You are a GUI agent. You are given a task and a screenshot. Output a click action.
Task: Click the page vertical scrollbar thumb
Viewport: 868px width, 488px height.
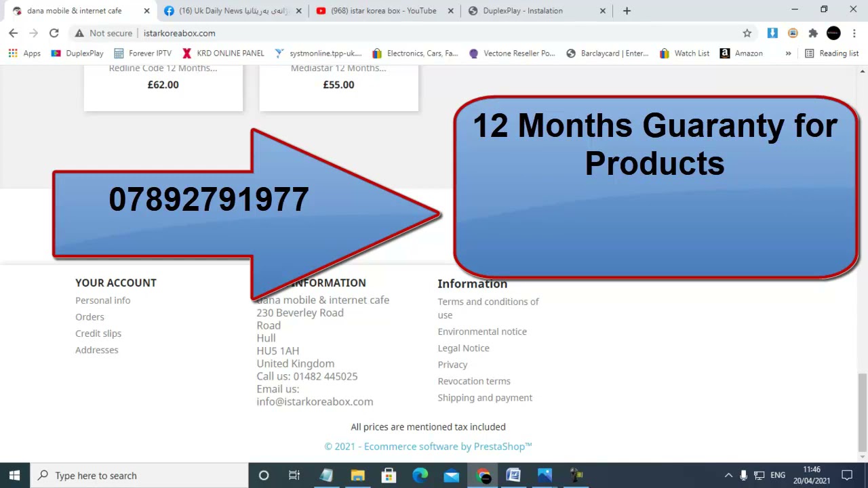pos(863,412)
